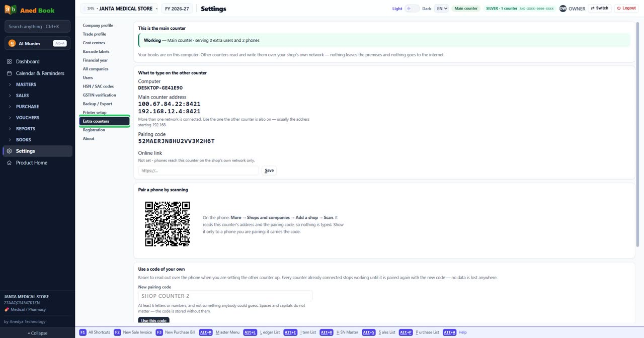This screenshot has width=644, height=338.
Task: Click the OWNER user avatar badge
Action: tap(563, 9)
